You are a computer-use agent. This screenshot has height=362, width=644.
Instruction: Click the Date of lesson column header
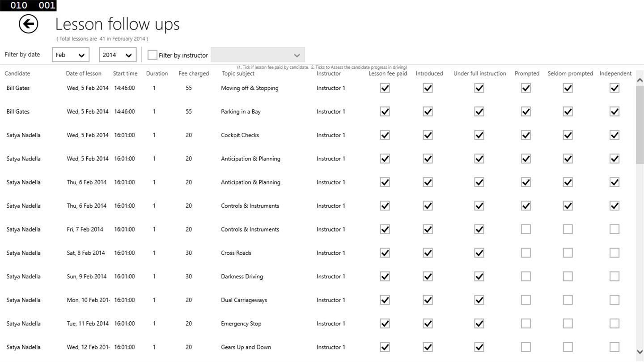[84, 73]
